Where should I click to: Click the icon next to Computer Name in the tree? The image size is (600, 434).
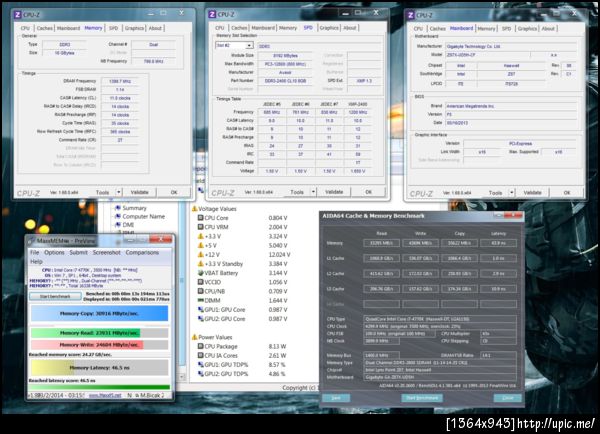click(117, 216)
